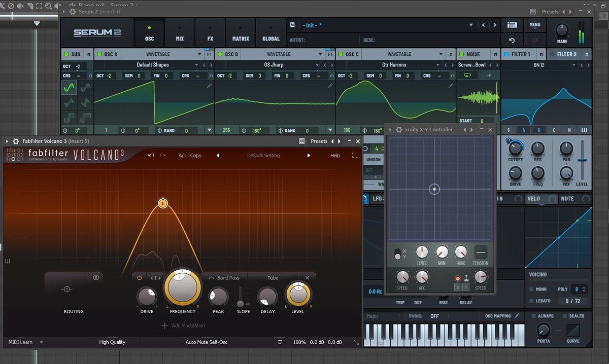Screen dimensions: 609x364
Task: Open Serum 2 window gear settings icon
Action: (x=73, y=12)
